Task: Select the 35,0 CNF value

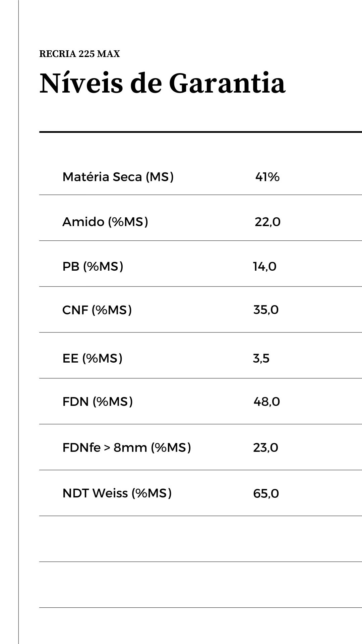Action: [x=266, y=310]
